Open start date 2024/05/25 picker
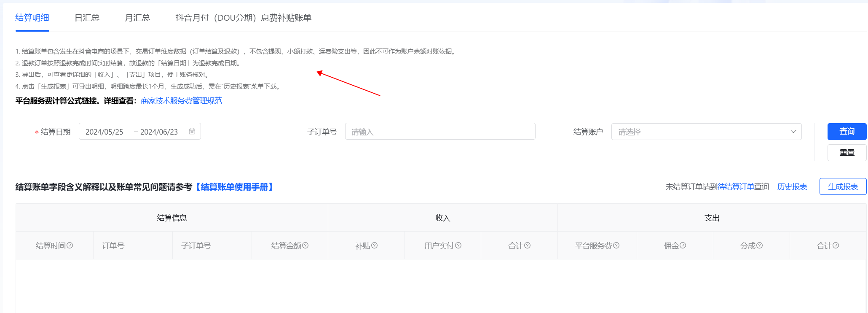Image resolution: width=868 pixels, height=313 pixels. click(x=104, y=132)
